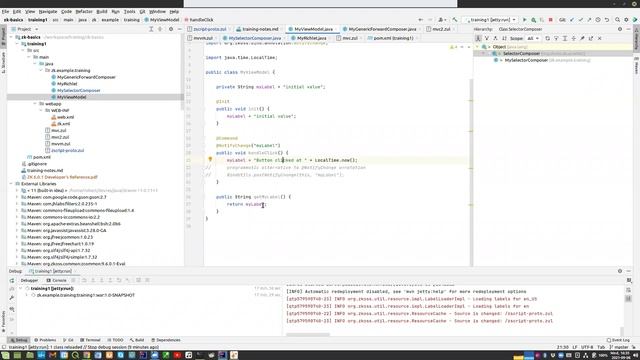This screenshot has height=360, width=640.
Task: Click the Git rollback arrow icon
Action: click(x=607, y=20)
